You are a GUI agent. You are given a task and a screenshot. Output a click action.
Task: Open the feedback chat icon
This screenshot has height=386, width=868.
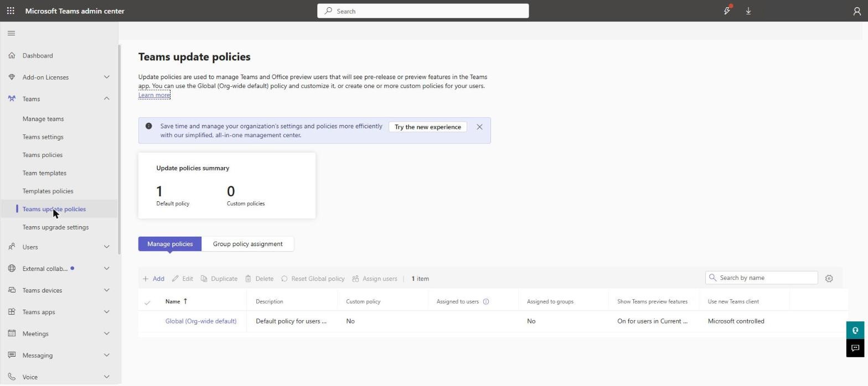[x=855, y=348]
